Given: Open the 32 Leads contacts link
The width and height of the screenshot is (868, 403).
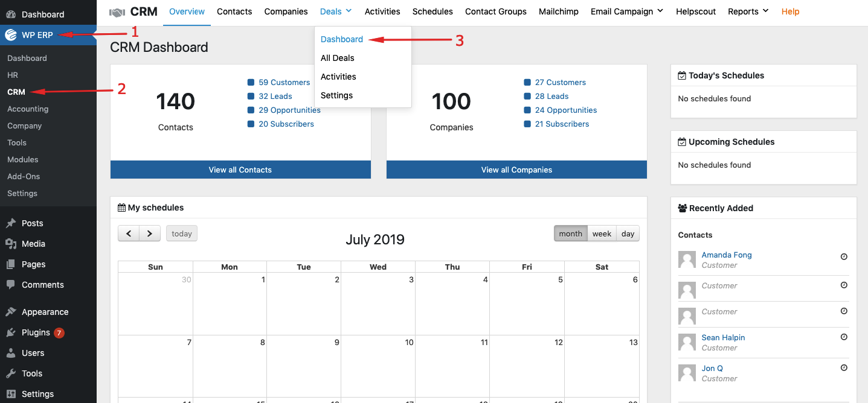Looking at the screenshot, I should tap(275, 97).
